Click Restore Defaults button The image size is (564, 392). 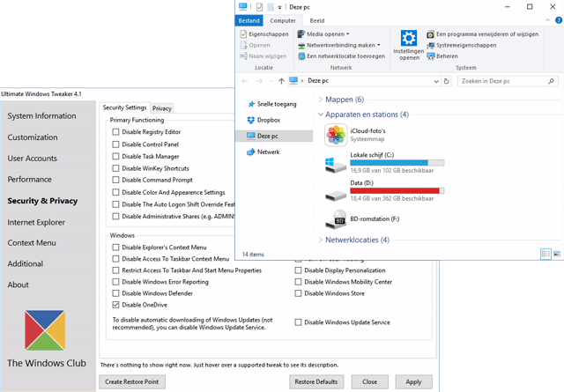point(316,382)
